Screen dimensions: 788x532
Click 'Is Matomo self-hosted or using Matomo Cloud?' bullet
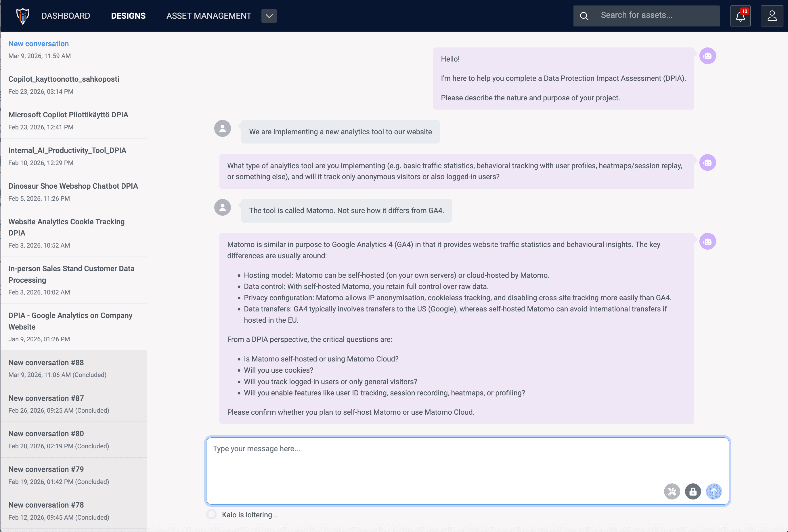click(321, 359)
